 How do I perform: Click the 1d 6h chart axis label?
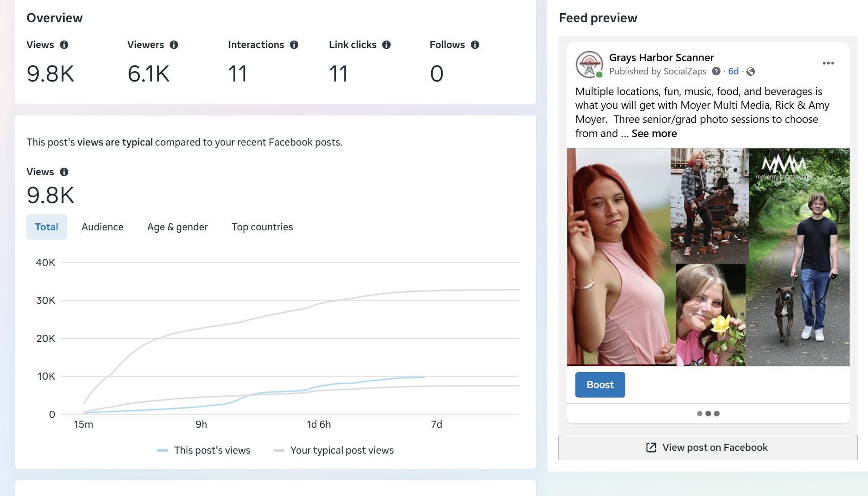click(x=319, y=424)
